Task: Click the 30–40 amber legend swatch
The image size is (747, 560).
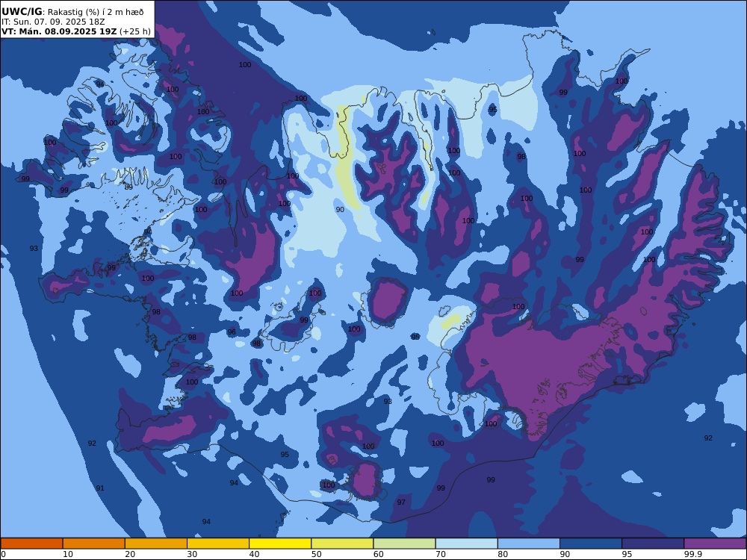Action: click(218, 544)
